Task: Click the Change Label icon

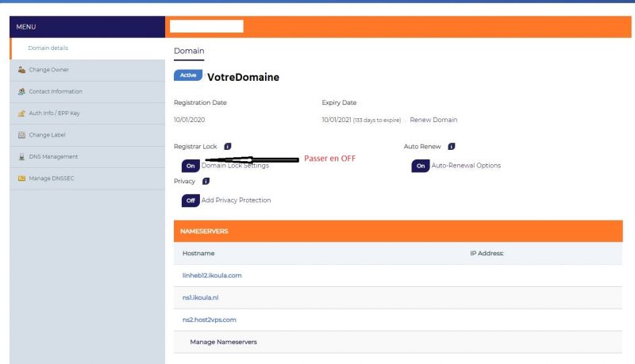Action: (21, 135)
